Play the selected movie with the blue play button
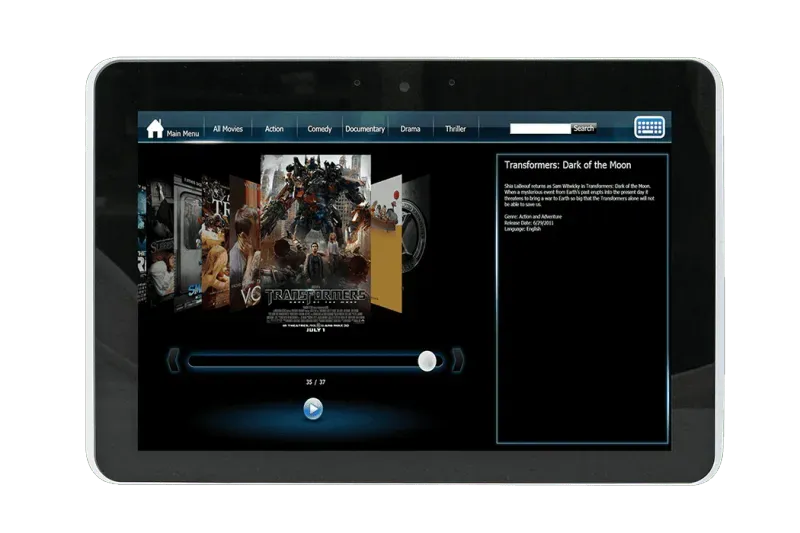Image resolution: width=800 pixels, height=533 pixels. point(313,409)
